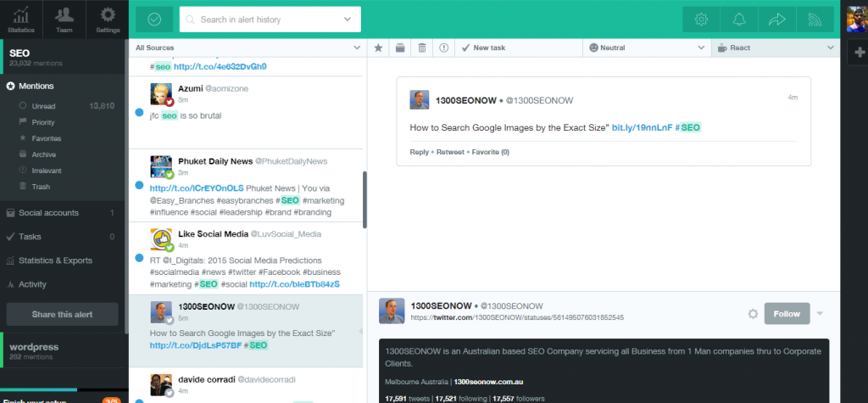This screenshot has width=868, height=403.
Task: Click the checkmark mark-all-read button
Action: click(x=154, y=20)
